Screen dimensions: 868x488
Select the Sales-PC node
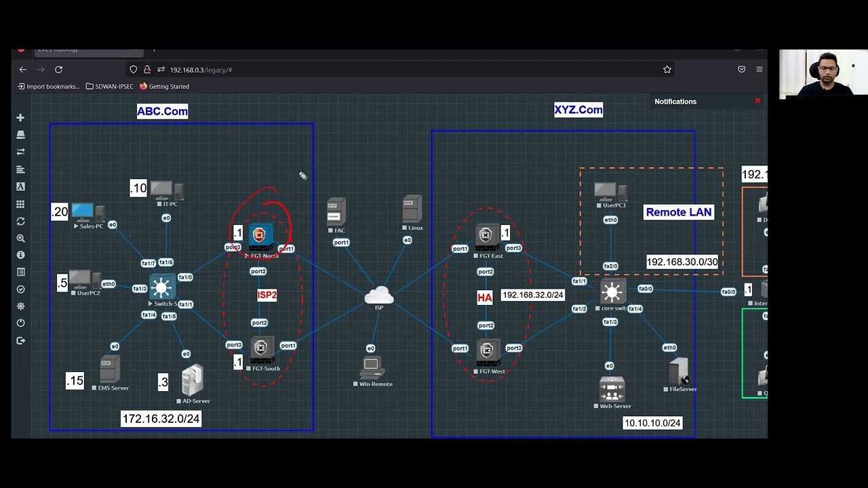tap(87, 213)
